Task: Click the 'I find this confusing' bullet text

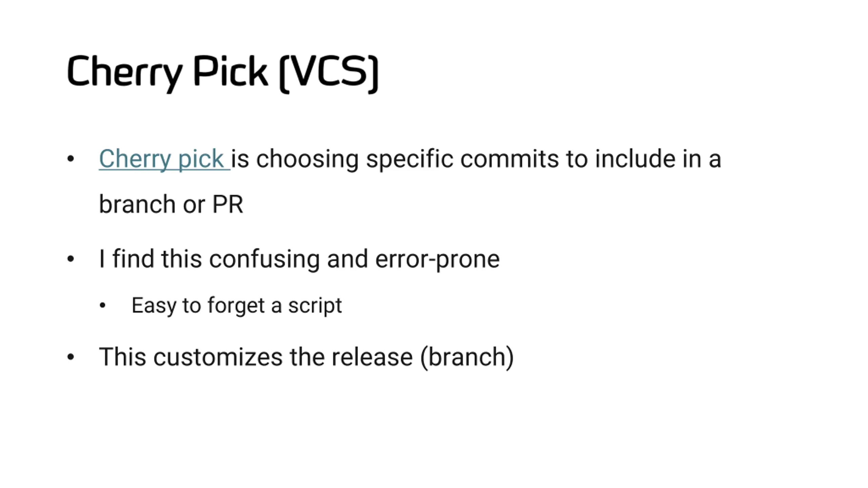Action: pos(299,259)
